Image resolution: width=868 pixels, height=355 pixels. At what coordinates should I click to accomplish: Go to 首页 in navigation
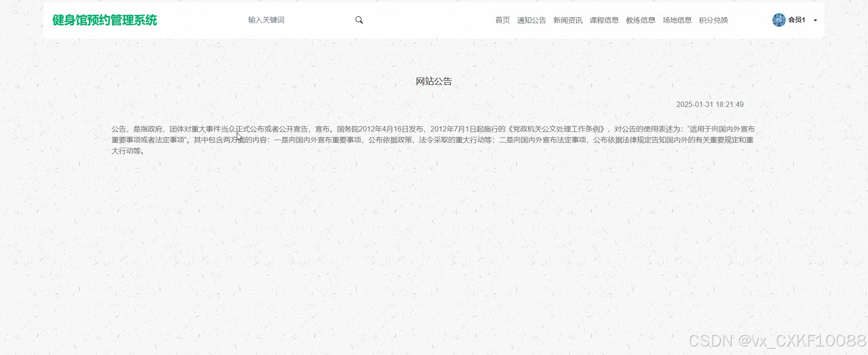pos(502,20)
